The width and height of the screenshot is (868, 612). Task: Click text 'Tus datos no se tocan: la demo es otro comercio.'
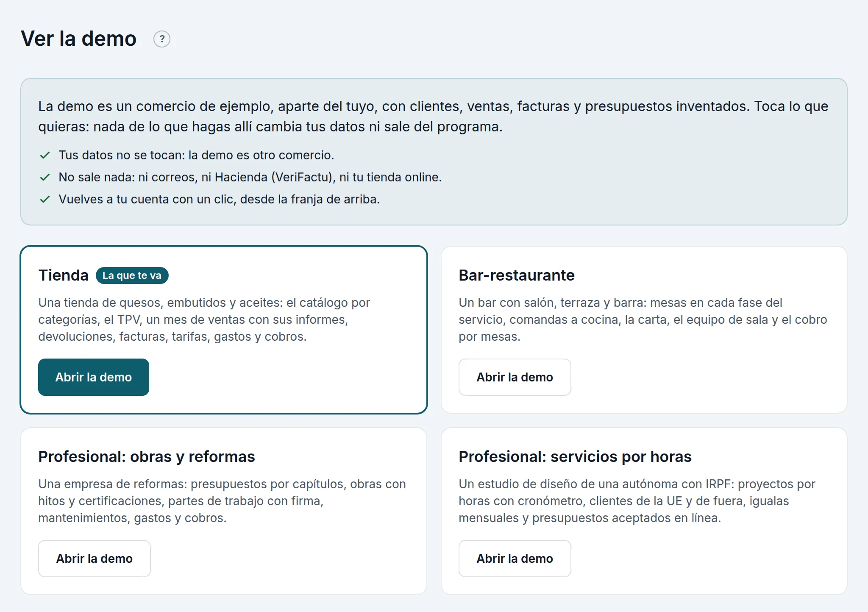pos(196,155)
